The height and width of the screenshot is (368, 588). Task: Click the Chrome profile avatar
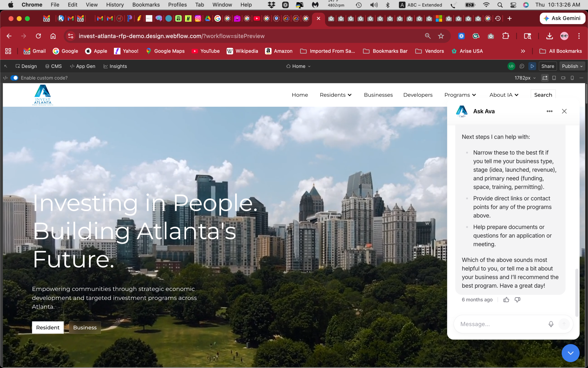coord(564,36)
